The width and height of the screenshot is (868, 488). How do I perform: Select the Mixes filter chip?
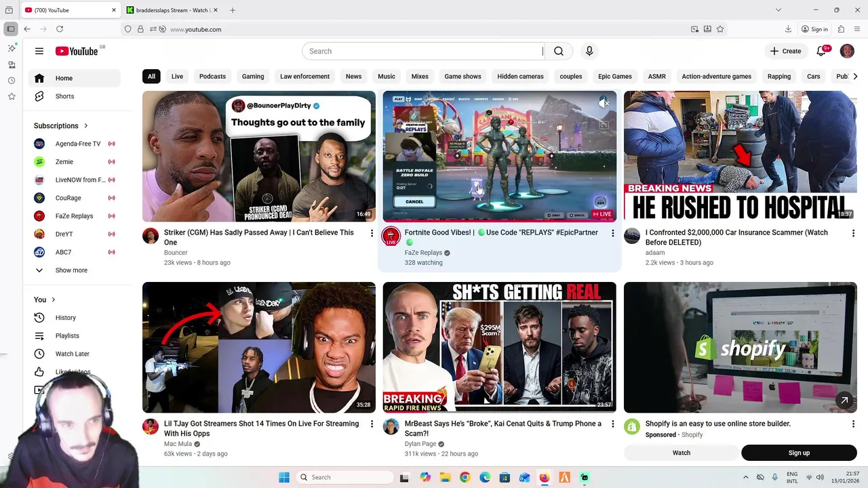pyautogui.click(x=420, y=77)
